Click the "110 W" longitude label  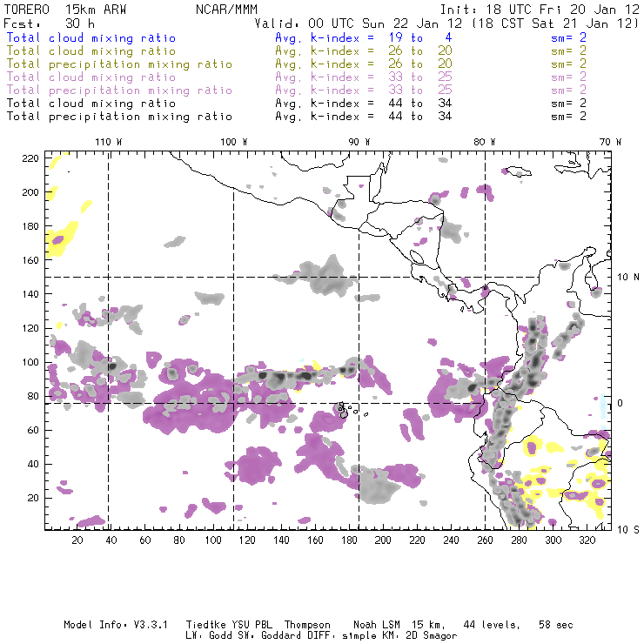[109, 142]
